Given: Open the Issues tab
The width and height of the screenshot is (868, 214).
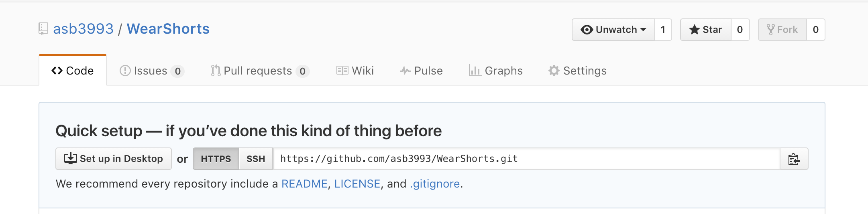Looking at the screenshot, I should 152,71.
